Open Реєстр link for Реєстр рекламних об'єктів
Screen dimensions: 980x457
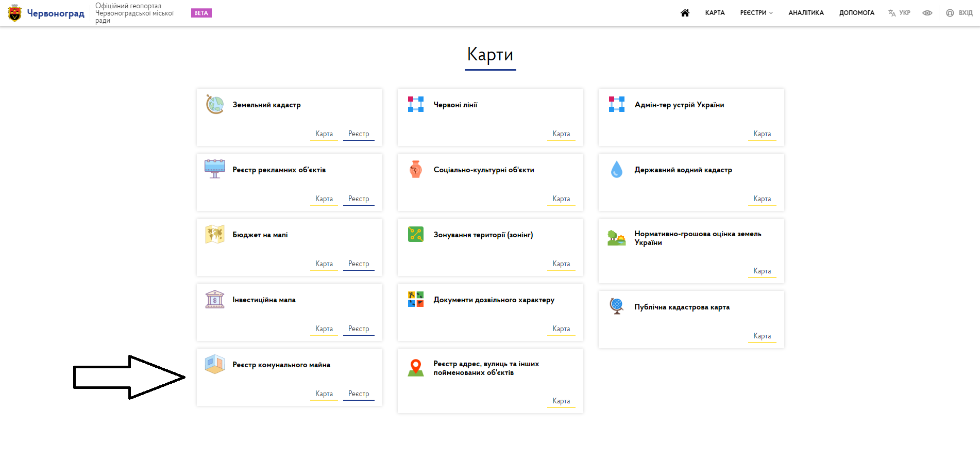pyautogui.click(x=359, y=199)
